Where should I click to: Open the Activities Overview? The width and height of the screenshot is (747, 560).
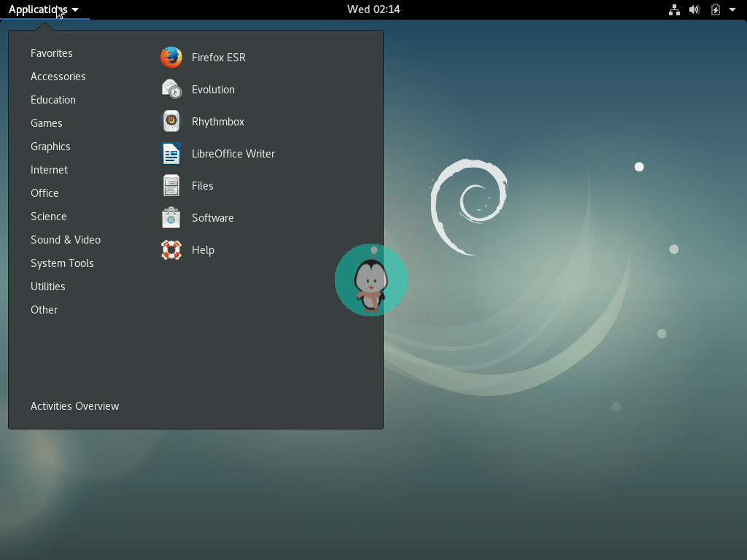[x=74, y=405]
